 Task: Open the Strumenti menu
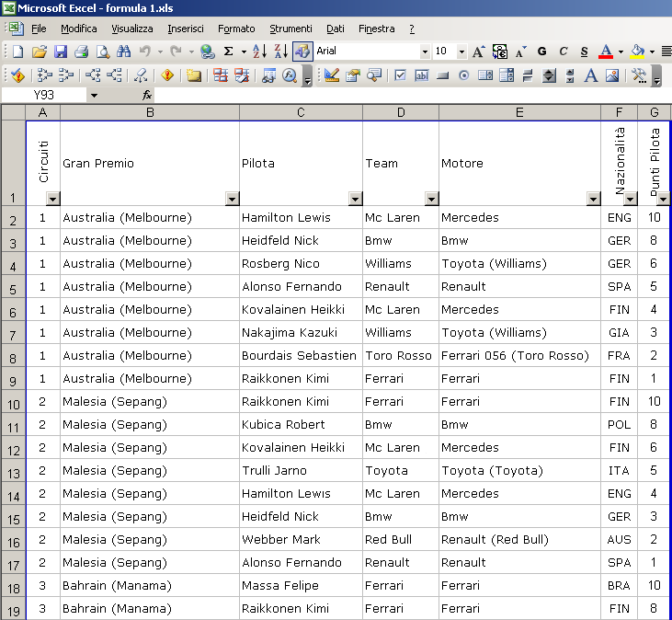pyautogui.click(x=290, y=29)
